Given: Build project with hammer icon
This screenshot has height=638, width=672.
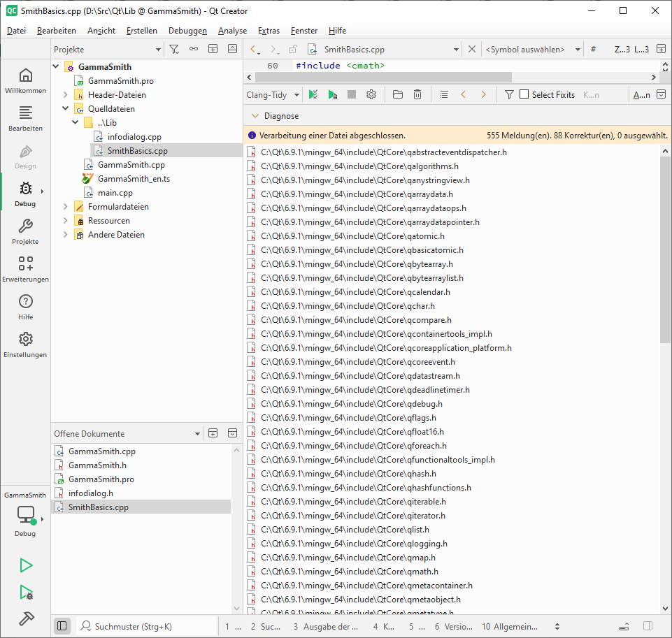Looking at the screenshot, I should (x=26, y=618).
